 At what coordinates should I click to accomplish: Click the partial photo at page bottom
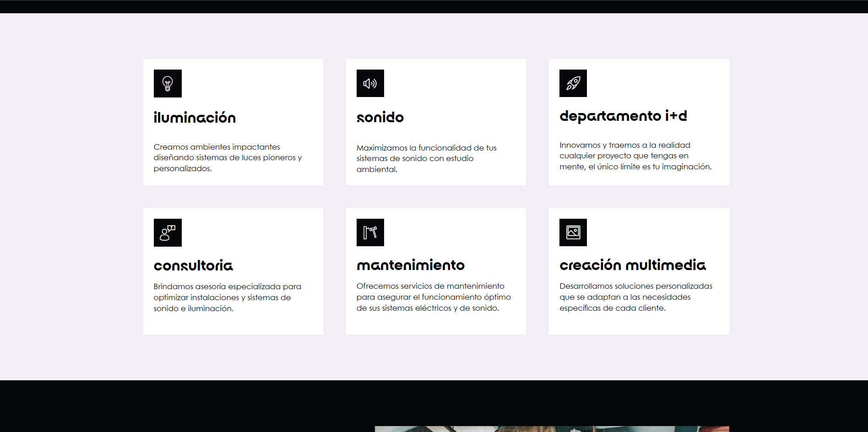coord(552,429)
